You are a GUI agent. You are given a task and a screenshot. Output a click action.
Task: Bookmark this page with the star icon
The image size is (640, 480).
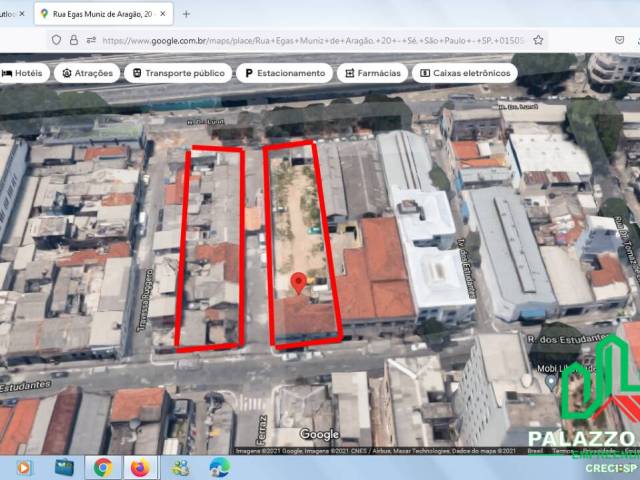(538, 40)
